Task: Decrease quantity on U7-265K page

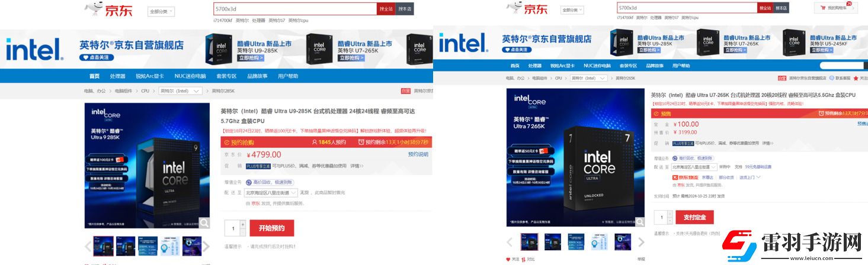Action: click(x=670, y=220)
